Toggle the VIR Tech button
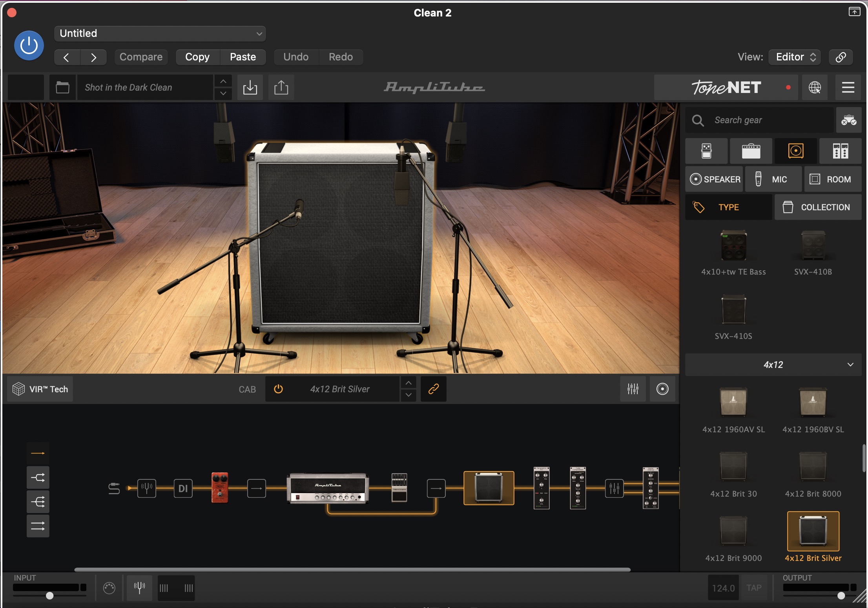This screenshot has height=608, width=868. pos(40,389)
